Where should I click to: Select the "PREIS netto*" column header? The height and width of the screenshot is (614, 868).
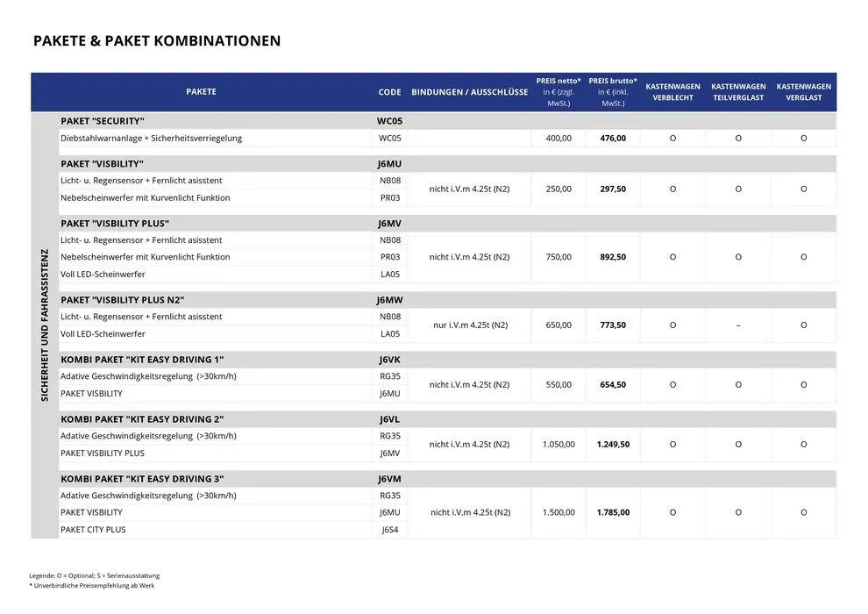pyautogui.click(x=559, y=81)
